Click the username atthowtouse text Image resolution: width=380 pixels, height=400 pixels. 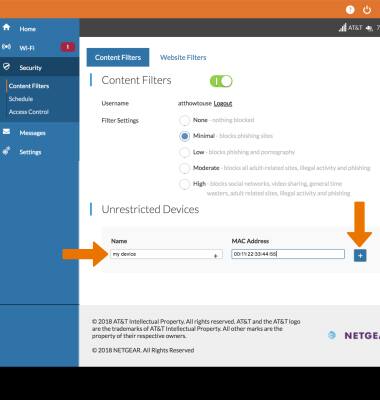[195, 103]
